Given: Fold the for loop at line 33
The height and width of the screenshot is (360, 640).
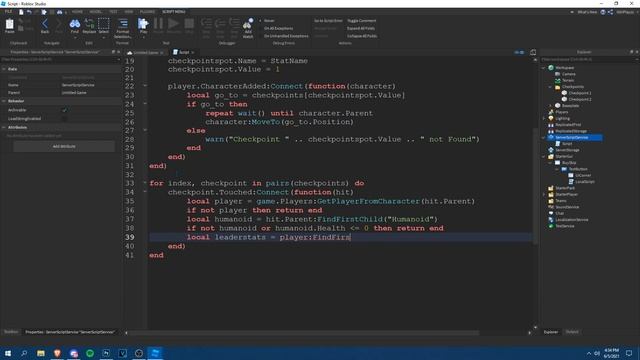Looking at the screenshot, I should [x=145, y=183].
